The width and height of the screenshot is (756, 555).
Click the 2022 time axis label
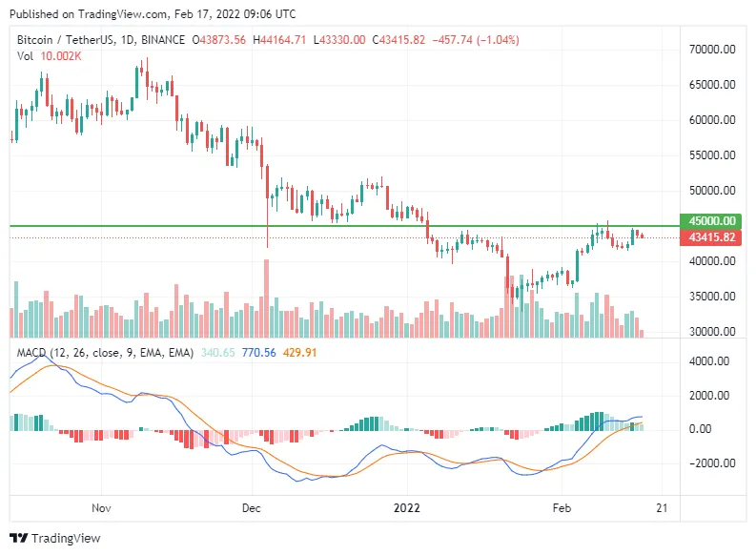(x=406, y=507)
